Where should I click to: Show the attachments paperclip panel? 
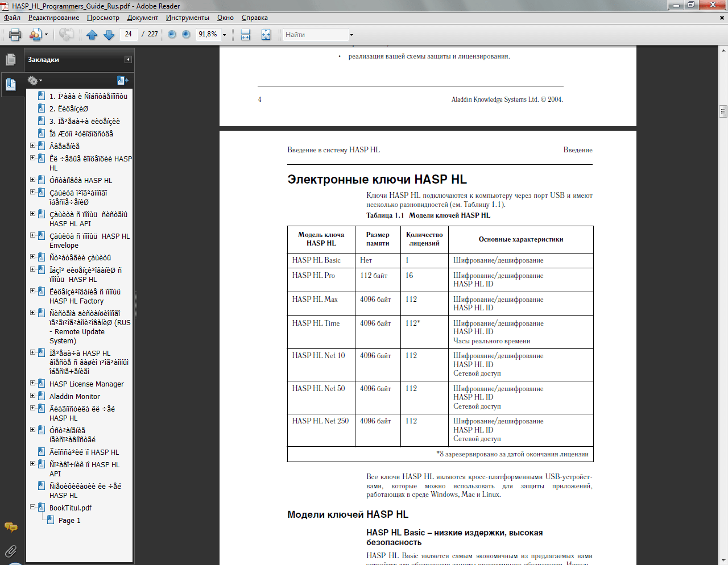pos(10,550)
